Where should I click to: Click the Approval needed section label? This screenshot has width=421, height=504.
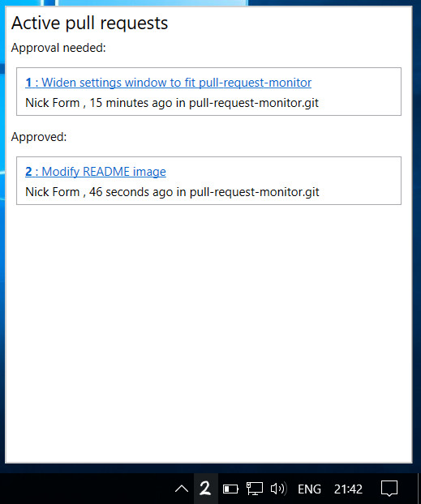tap(58, 48)
